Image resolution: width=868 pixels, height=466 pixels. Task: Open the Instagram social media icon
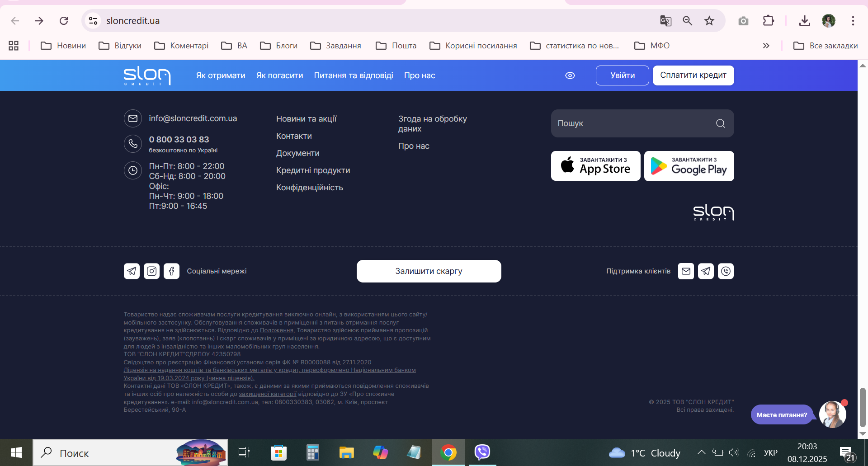(x=151, y=271)
